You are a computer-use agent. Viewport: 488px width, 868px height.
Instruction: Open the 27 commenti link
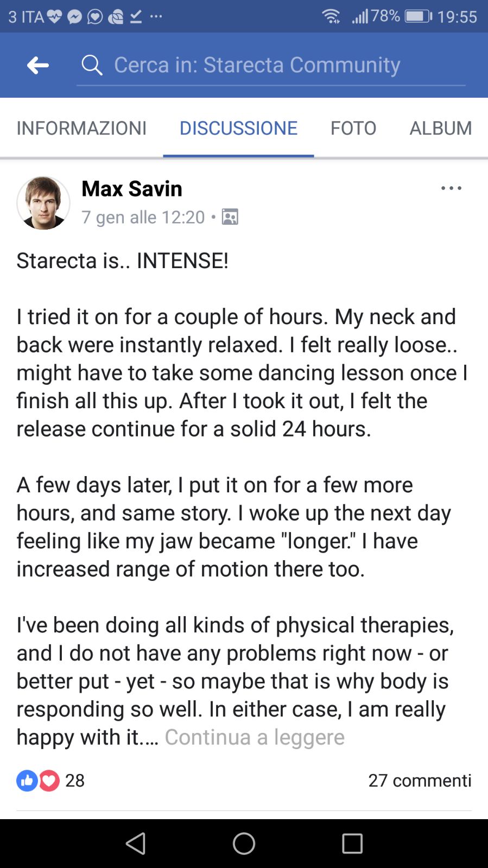420,781
